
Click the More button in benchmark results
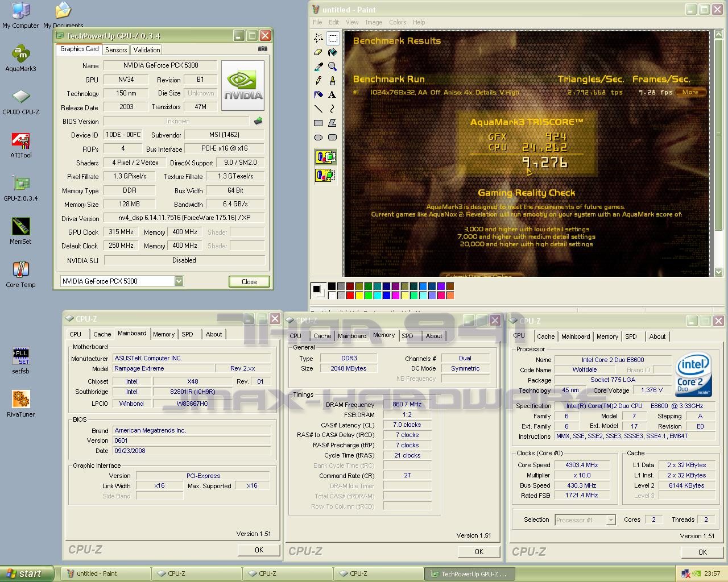690,92
